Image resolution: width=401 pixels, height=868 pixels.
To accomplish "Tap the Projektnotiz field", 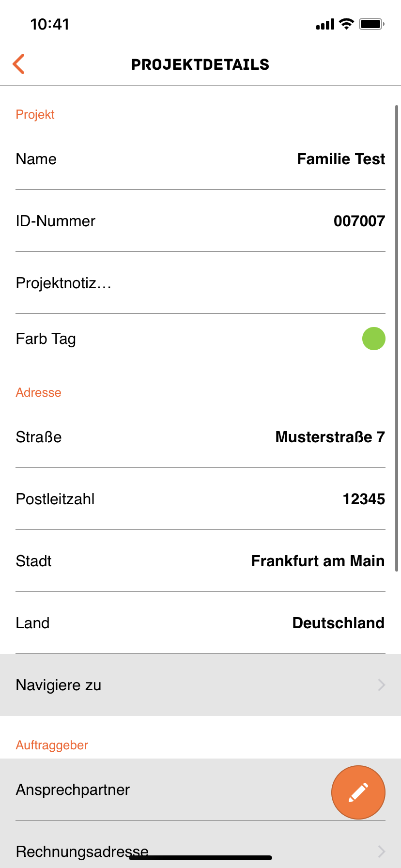I will click(200, 283).
